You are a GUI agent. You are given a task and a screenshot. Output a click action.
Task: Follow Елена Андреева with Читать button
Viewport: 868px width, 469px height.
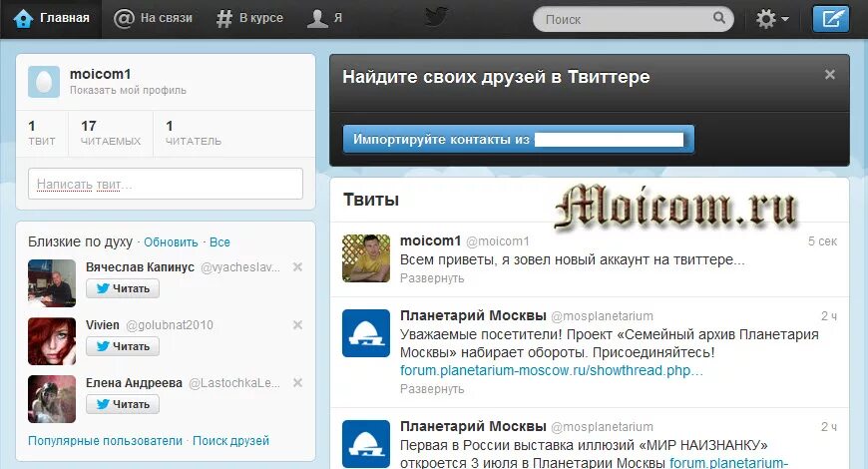(123, 404)
